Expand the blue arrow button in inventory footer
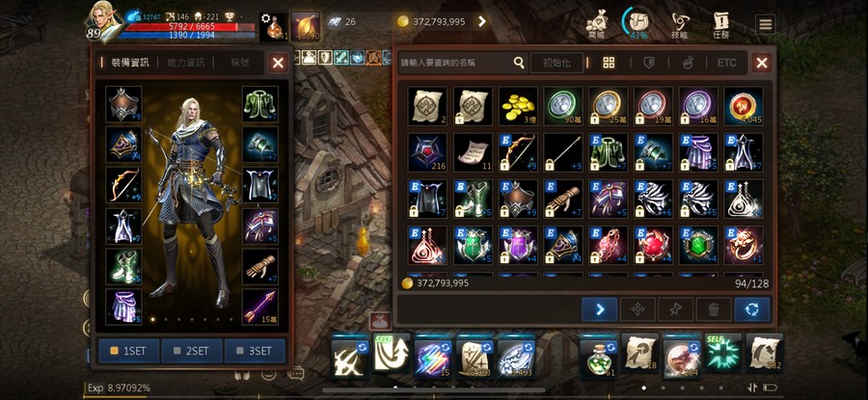868x400 pixels. click(x=599, y=309)
